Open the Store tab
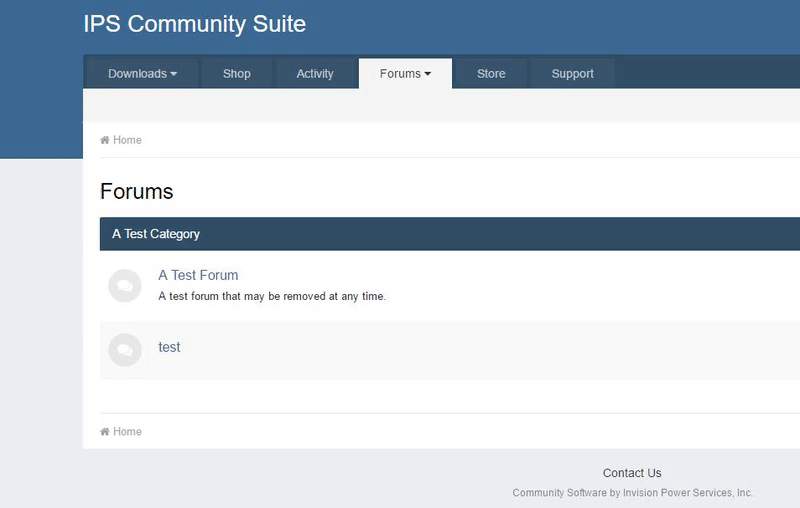 point(491,73)
